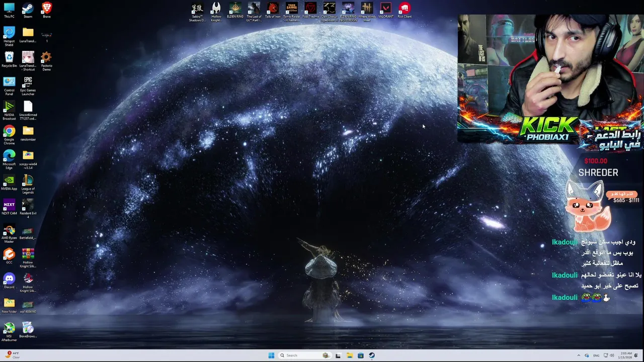Open the weather widget showing 44°F
Viewport: 644px width, 362px height.
click(12, 355)
